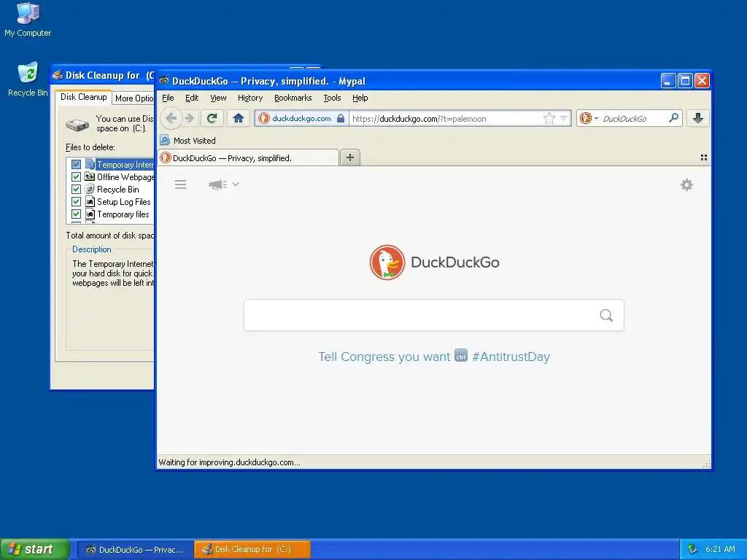The width and height of the screenshot is (747, 560).
Task: Switch to More Options tab in Disk Cleanup
Action: tap(133, 98)
